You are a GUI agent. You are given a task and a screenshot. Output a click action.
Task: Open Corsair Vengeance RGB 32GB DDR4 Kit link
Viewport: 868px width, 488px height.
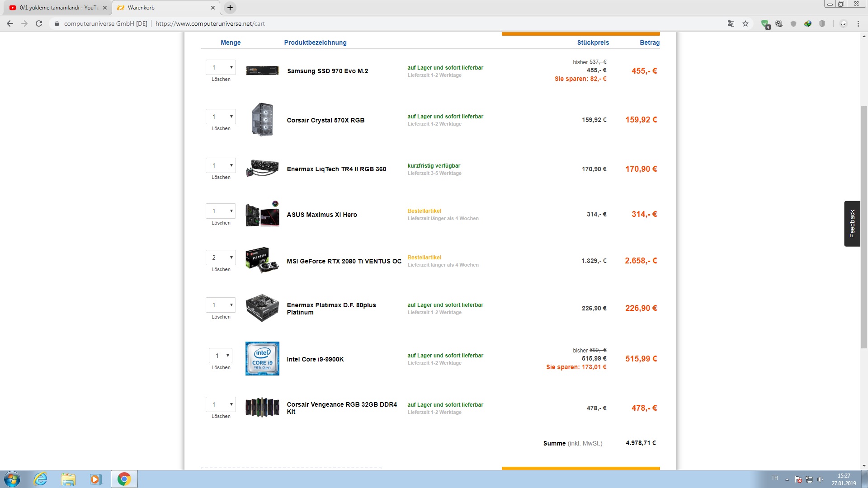pos(342,408)
